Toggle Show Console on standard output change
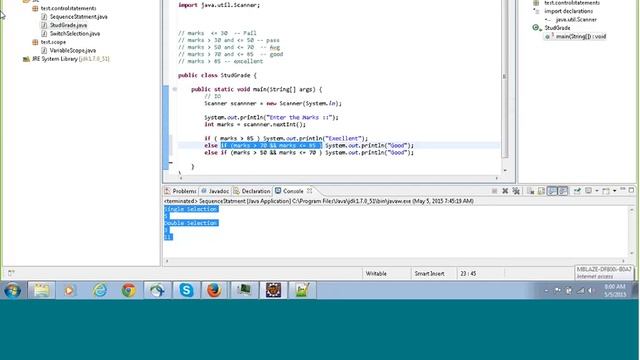 (x=552, y=191)
